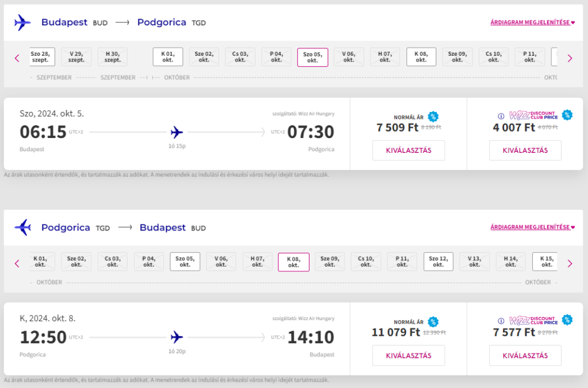The image size is (588, 388).
Task: Show later return dates with right arrow
Action: (x=570, y=263)
